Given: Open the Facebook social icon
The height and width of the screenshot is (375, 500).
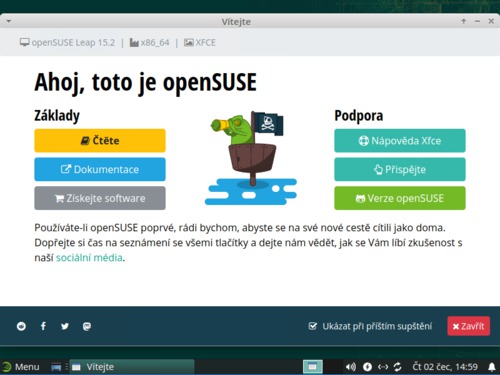Looking at the screenshot, I should tap(43, 326).
